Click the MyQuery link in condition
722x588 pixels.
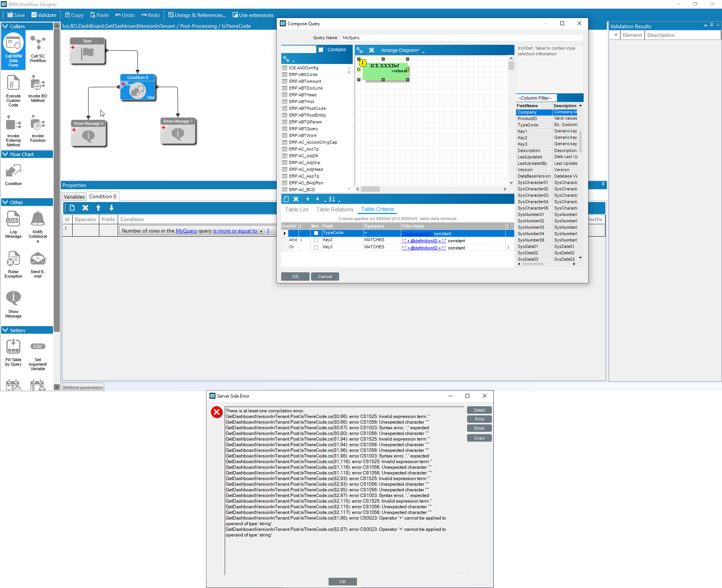pyautogui.click(x=186, y=231)
